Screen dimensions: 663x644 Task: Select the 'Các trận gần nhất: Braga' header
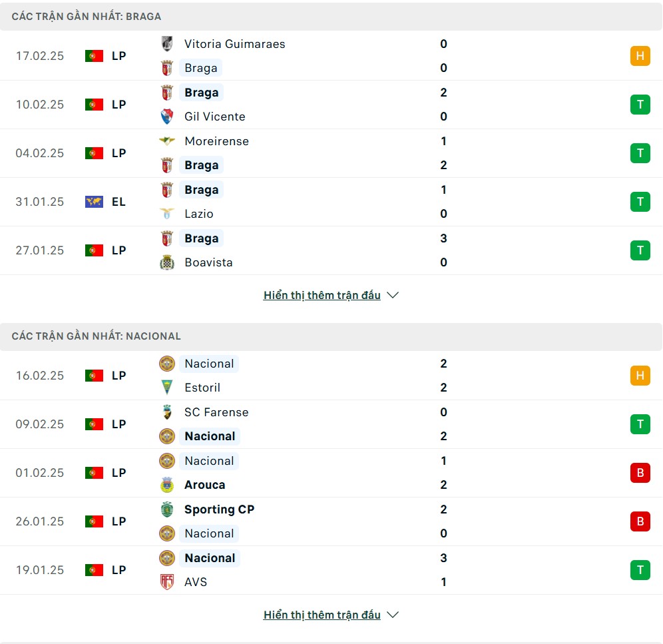pos(87,17)
